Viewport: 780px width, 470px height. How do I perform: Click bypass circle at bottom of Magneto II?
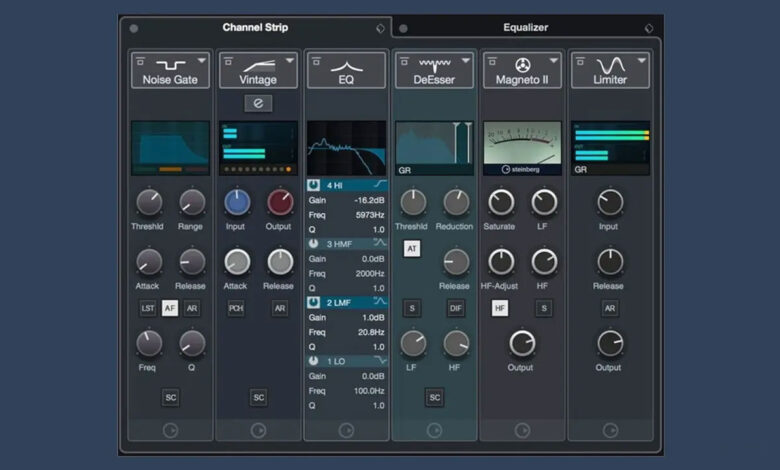522,430
